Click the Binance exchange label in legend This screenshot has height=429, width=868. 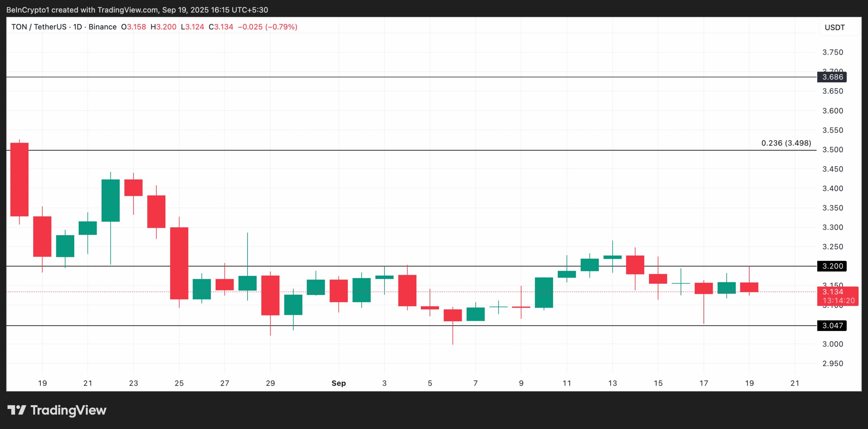[102, 27]
